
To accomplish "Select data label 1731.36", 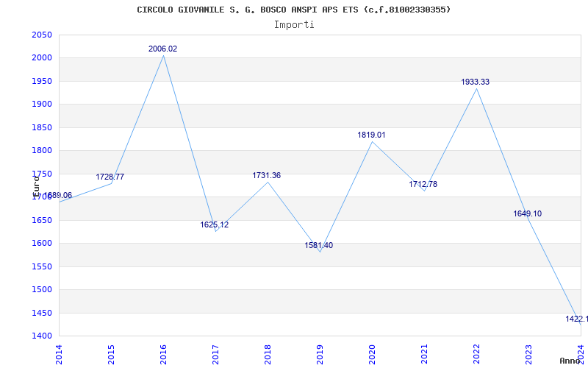I will [x=266, y=175].
